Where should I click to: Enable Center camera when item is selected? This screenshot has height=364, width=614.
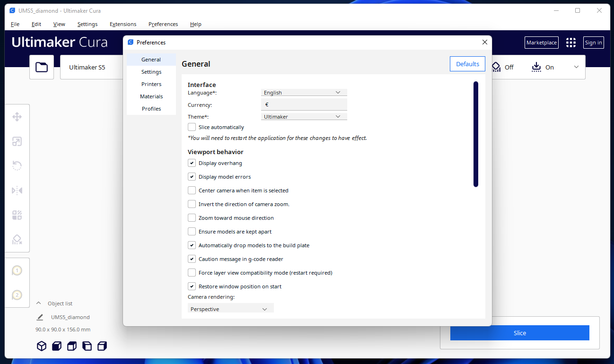pyautogui.click(x=192, y=191)
